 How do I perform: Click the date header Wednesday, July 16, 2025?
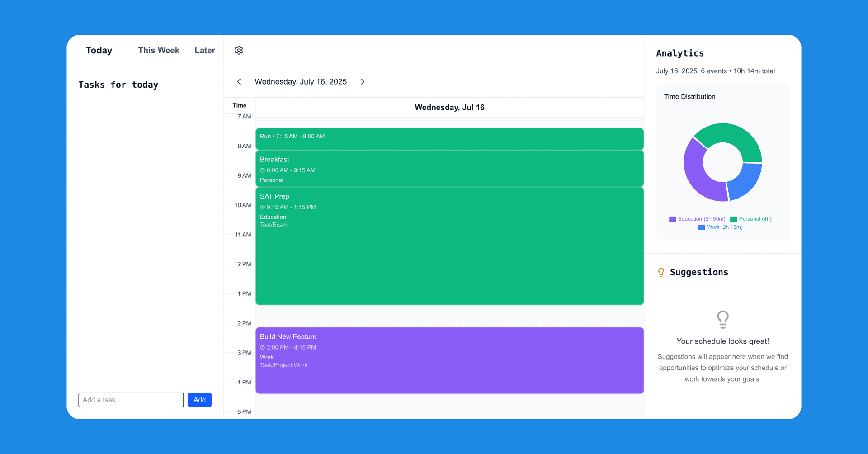[300, 81]
